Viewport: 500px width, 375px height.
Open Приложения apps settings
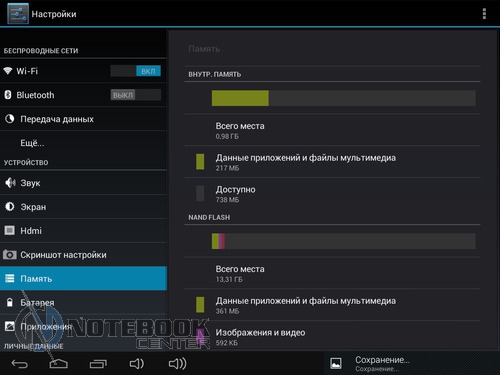click(83, 327)
